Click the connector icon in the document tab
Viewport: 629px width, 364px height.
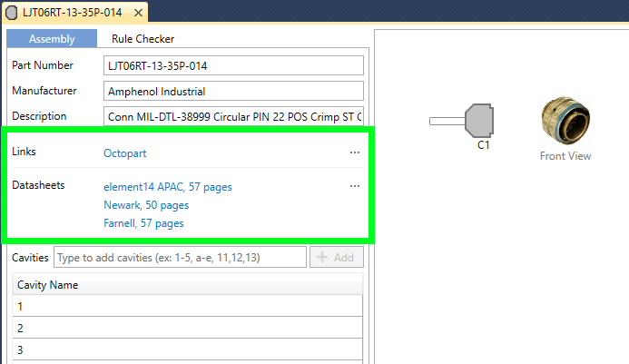pos(11,13)
